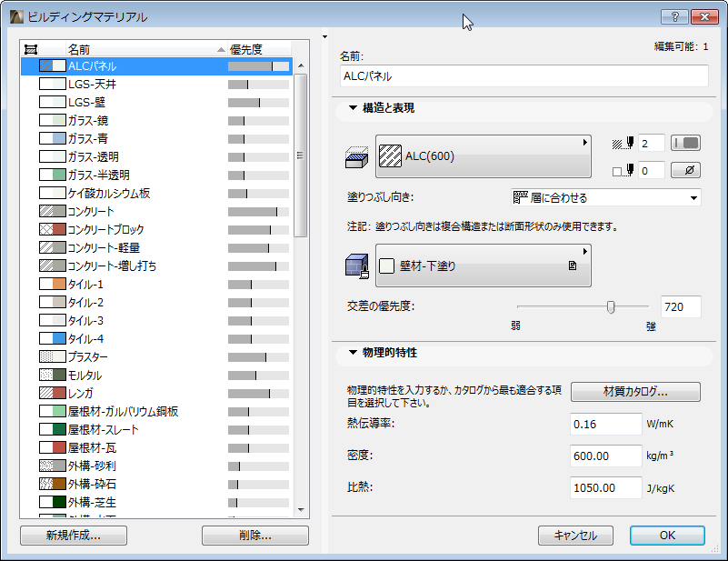Click the 削除... button

click(255, 536)
